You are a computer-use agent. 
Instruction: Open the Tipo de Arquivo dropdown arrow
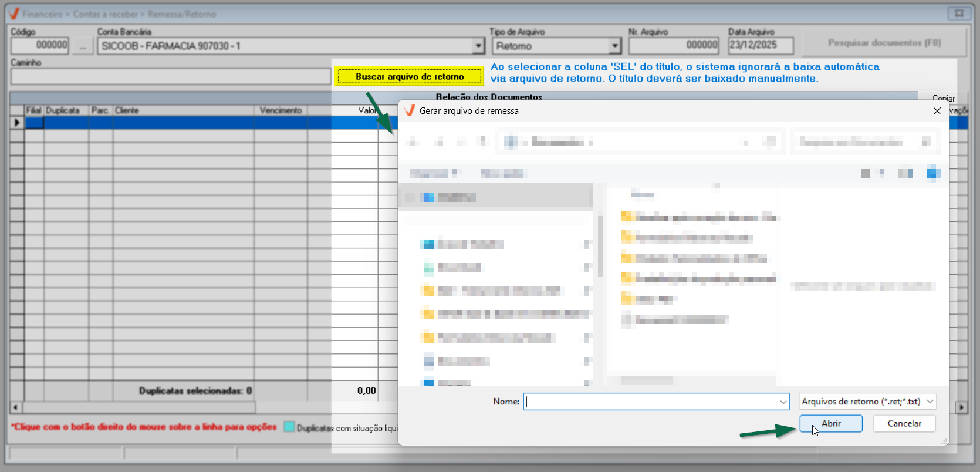tap(615, 46)
